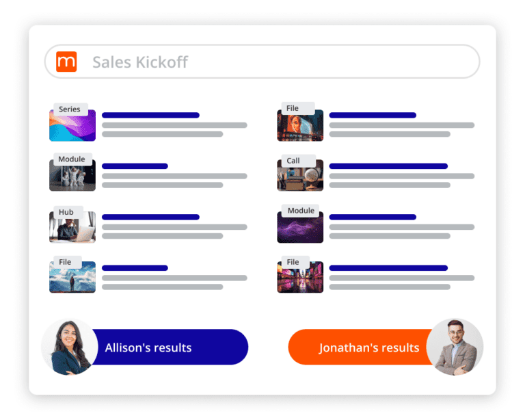Click the orange Mindtickle logo icon

66,62
